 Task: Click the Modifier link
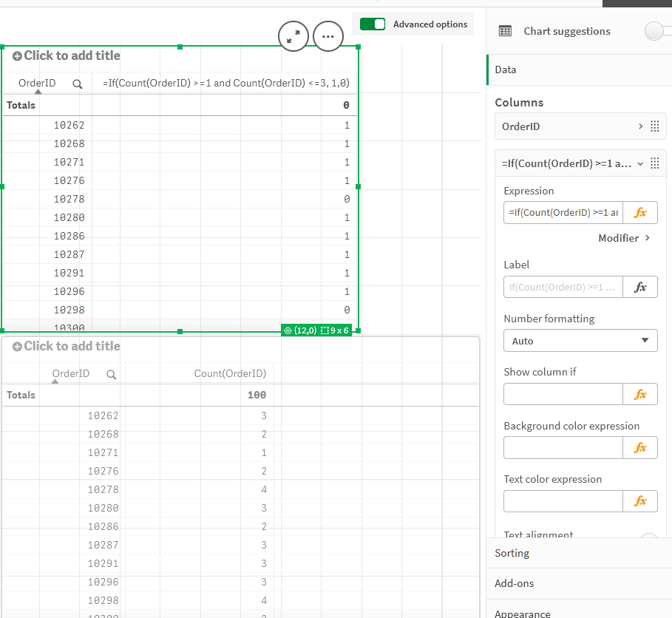pos(624,238)
